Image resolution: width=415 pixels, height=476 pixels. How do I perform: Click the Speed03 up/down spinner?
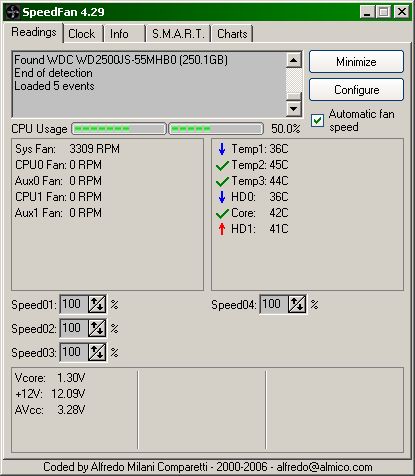(x=97, y=352)
